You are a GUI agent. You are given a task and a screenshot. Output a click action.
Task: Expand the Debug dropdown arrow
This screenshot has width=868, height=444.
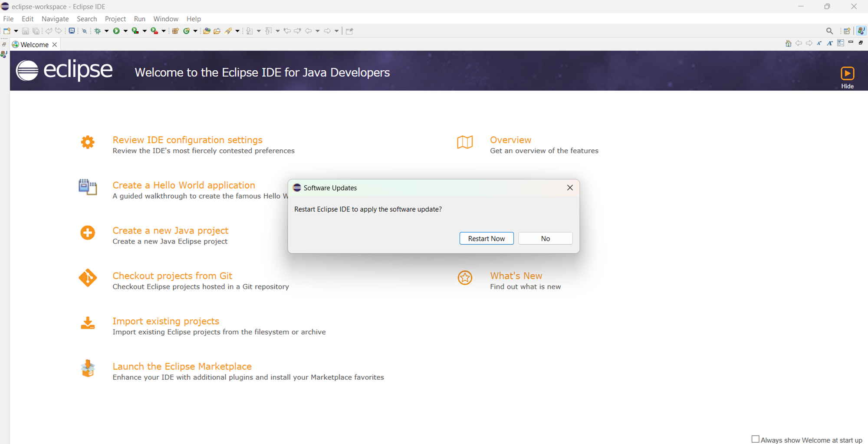pos(107,31)
